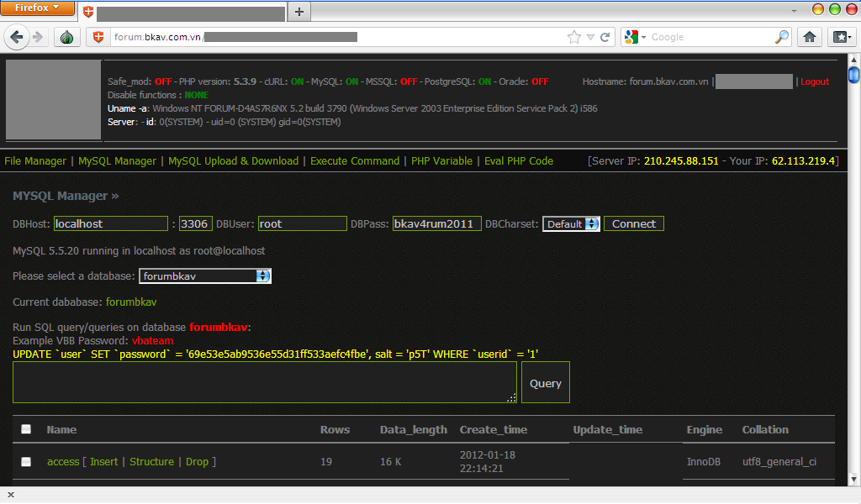Click the Engine column header

pos(704,430)
